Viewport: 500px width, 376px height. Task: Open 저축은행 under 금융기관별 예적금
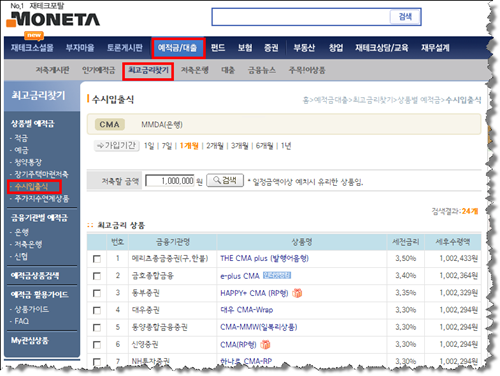(28, 244)
